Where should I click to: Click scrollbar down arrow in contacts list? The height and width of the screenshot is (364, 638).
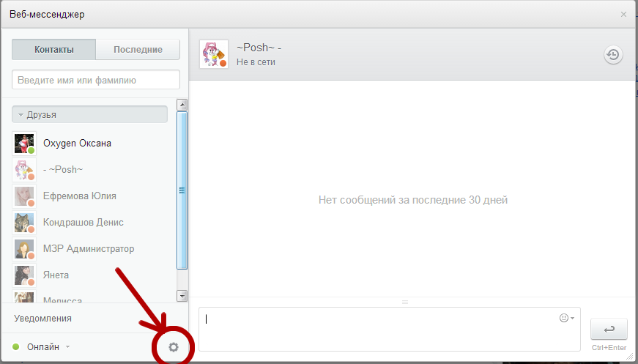(x=182, y=295)
